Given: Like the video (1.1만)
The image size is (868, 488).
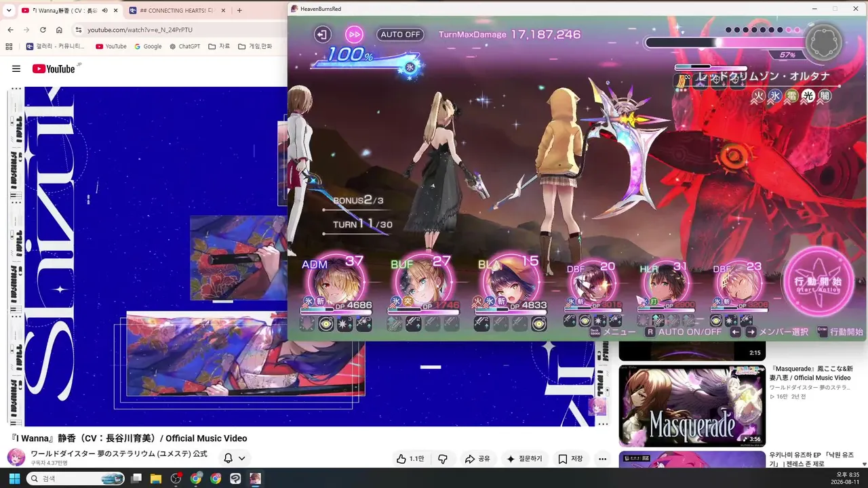Looking at the screenshot, I should [x=410, y=459].
